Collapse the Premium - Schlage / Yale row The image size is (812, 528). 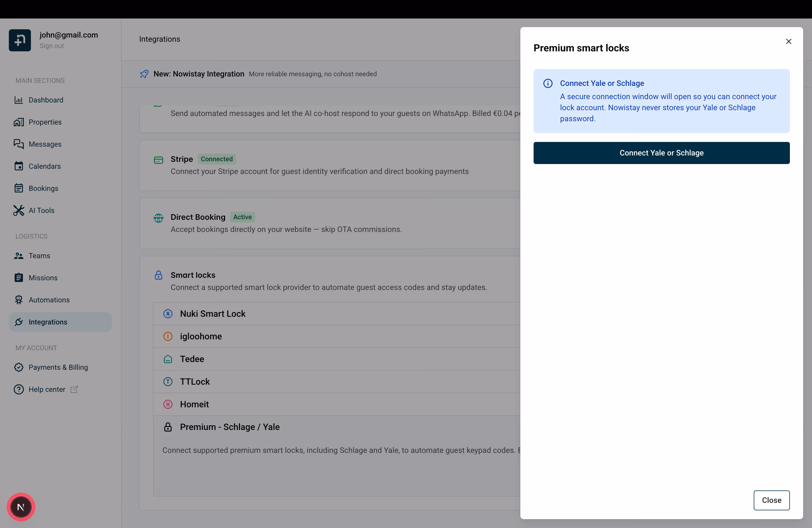point(337,427)
